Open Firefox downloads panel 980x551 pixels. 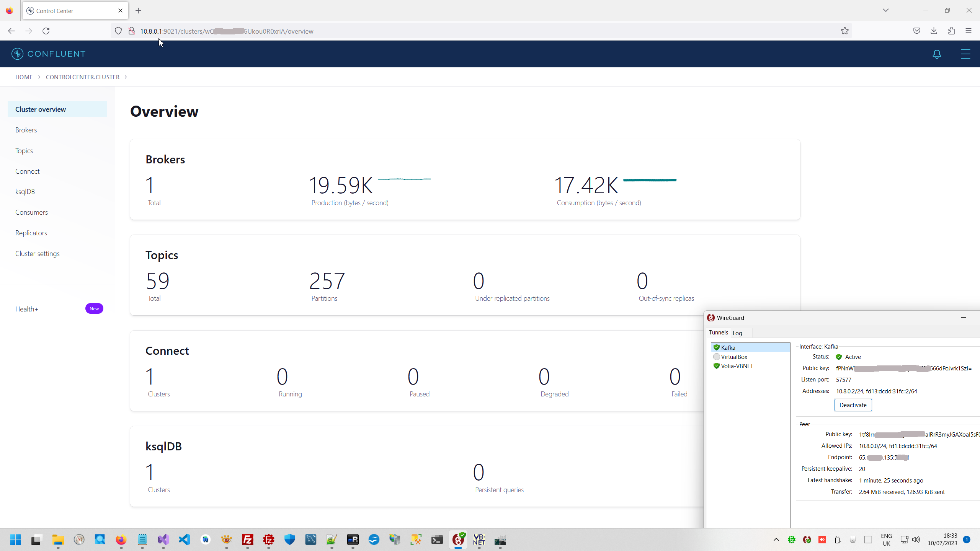[x=934, y=31]
